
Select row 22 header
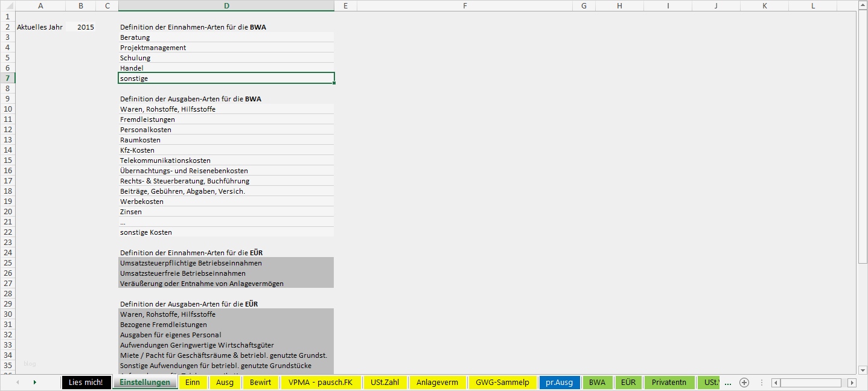tap(7, 232)
